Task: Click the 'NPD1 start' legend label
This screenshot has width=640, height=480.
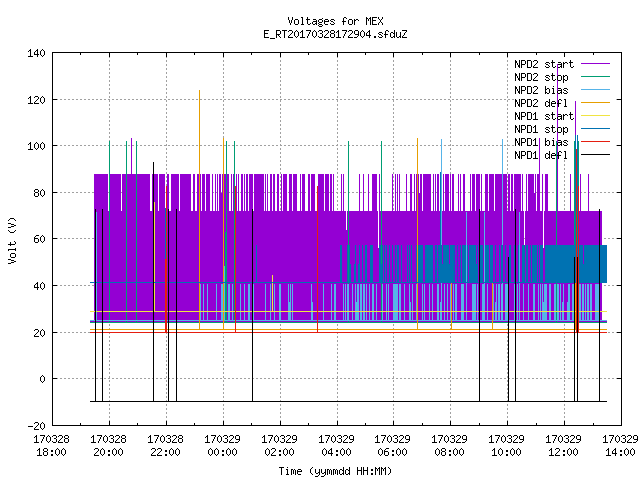Action: (x=544, y=116)
